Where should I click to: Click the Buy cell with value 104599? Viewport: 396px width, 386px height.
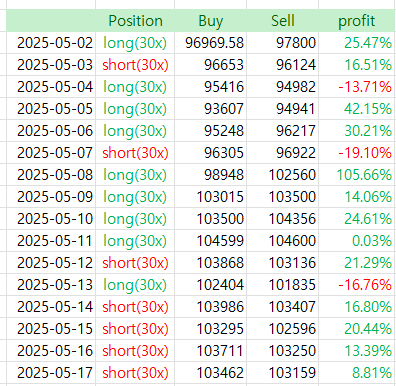(x=210, y=241)
